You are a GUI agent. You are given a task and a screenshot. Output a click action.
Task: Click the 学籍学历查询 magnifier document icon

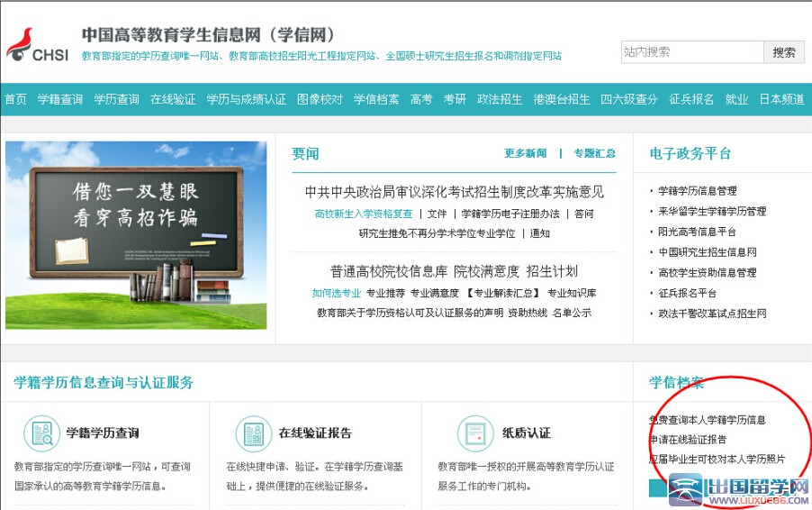pos(41,433)
